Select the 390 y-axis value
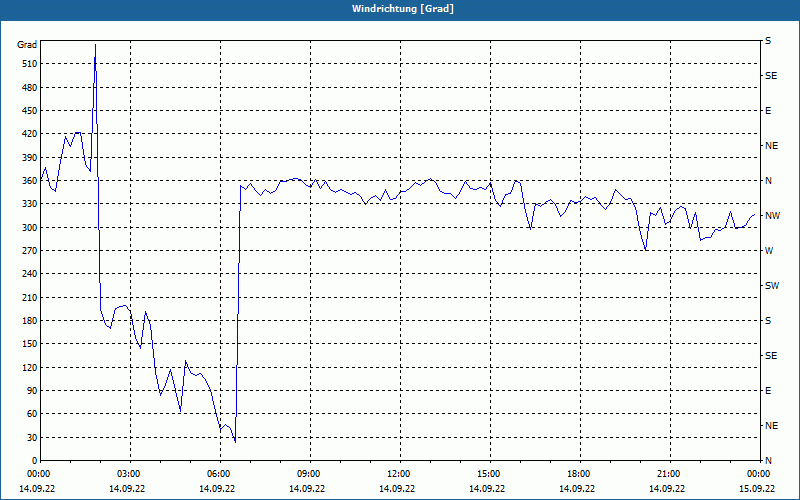This screenshot has width=800, height=500. [x=30, y=157]
